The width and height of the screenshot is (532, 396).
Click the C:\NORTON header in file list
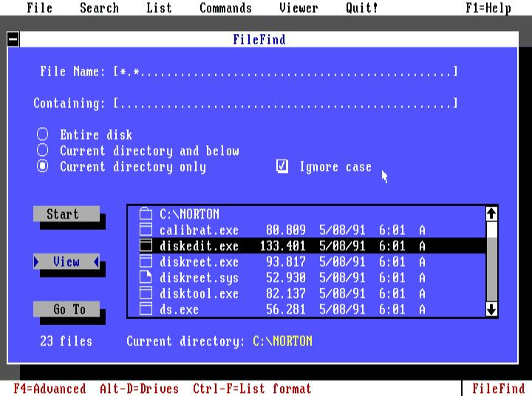[x=189, y=214]
